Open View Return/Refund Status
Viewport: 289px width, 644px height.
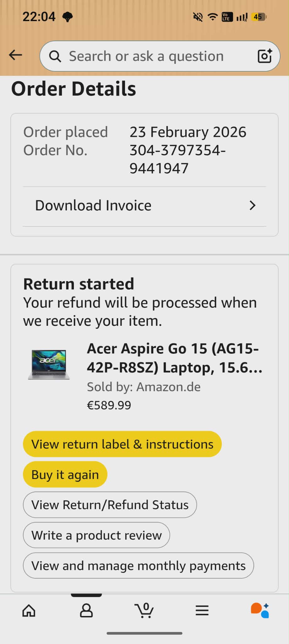110,505
